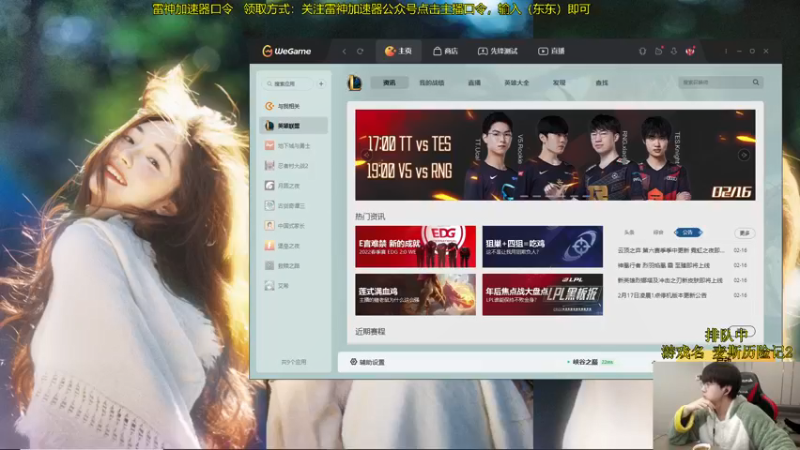800x450 pixels.
Task: Open 与我相关 in sidebar
Action: pyautogui.click(x=293, y=106)
